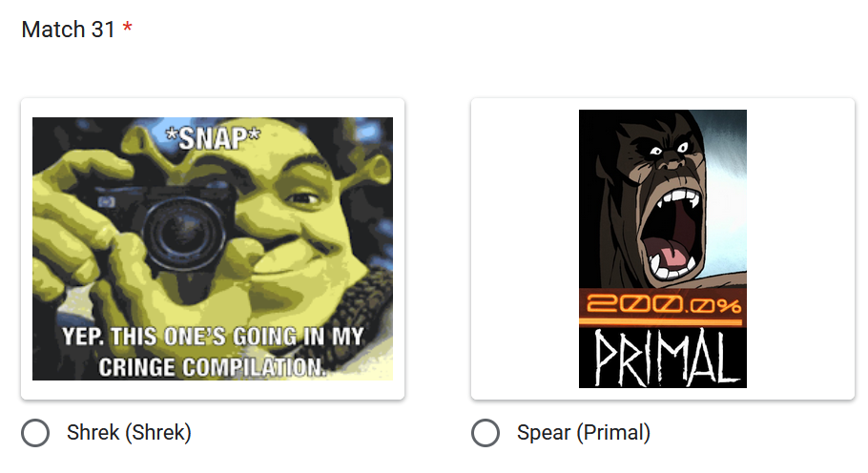Click the PRIMAL title lettering
Image resolution: width=868 pixels, height=473 pixels.
(666, 358)
